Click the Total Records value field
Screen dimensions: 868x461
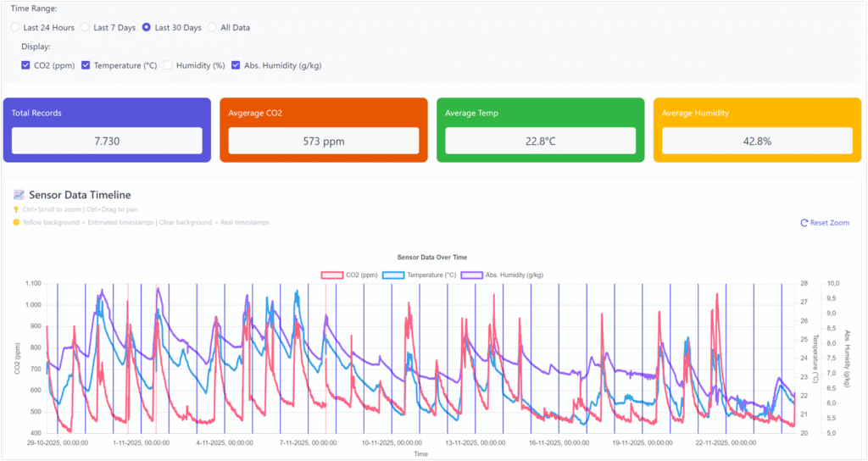click(x=107, y=141)
